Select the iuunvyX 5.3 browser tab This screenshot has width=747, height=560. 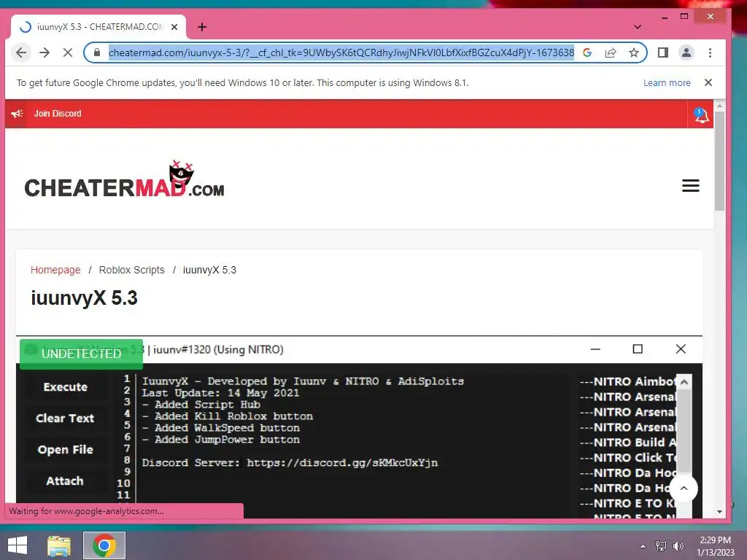point(98,27)
